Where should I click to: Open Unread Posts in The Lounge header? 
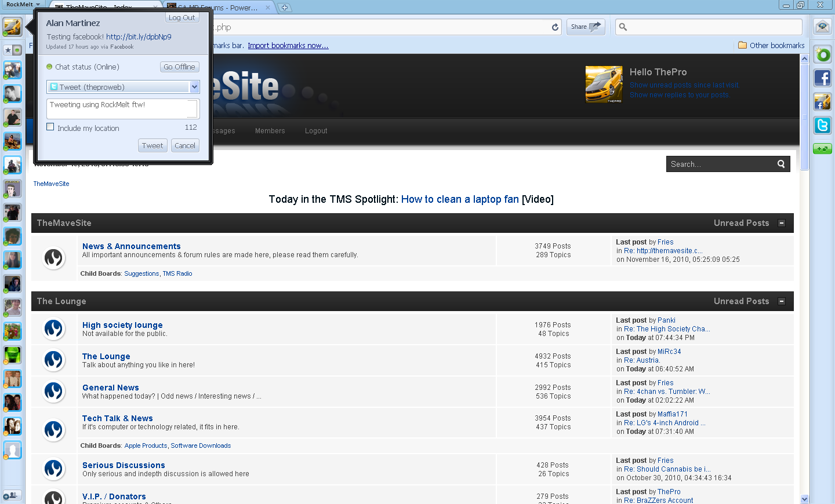coord(742,301)
